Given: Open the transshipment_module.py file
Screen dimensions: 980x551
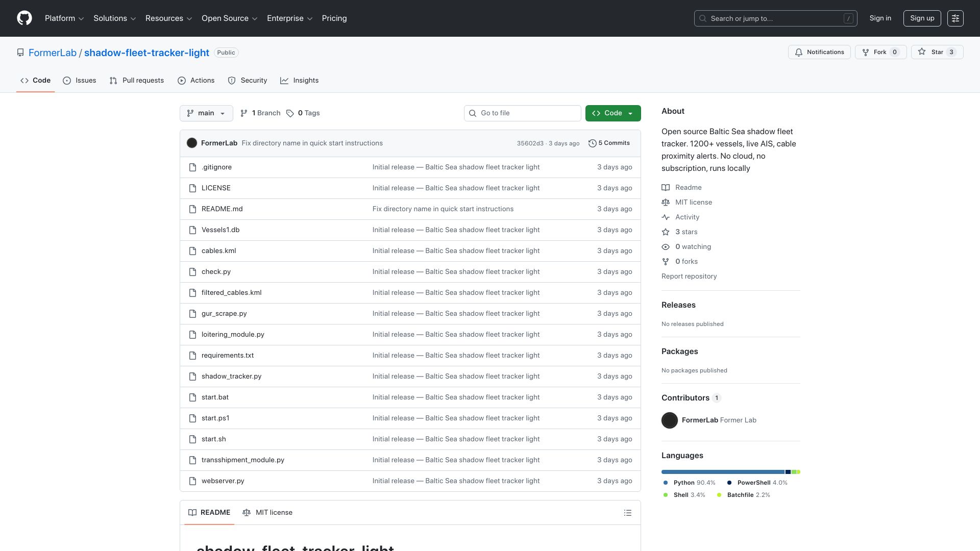Looking at the screenshot, I should tap(243, 460).
